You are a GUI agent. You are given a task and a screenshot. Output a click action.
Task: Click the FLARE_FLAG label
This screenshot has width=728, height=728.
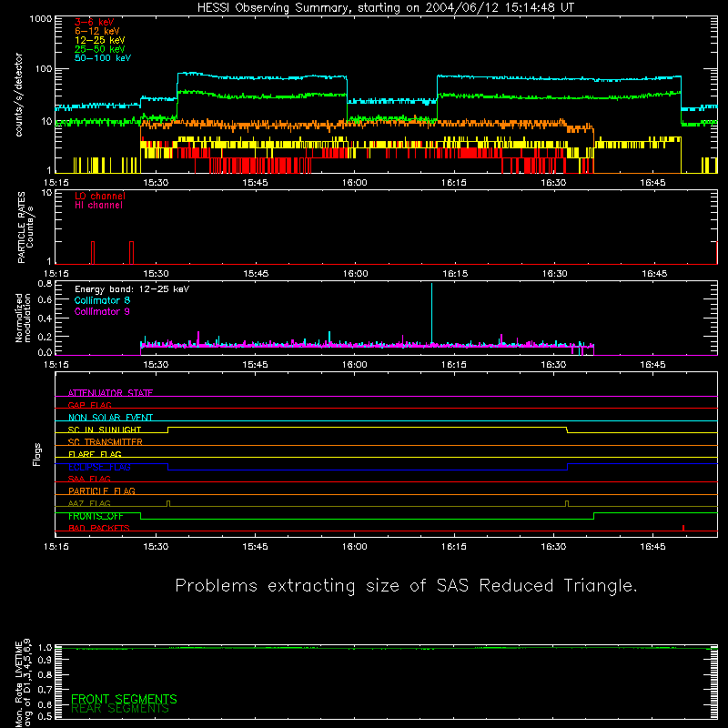point(95,454)
